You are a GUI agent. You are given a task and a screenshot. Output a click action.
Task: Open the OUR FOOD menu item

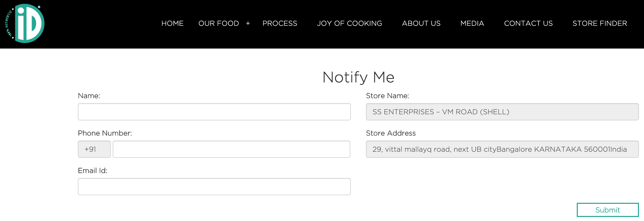(219, 24)
